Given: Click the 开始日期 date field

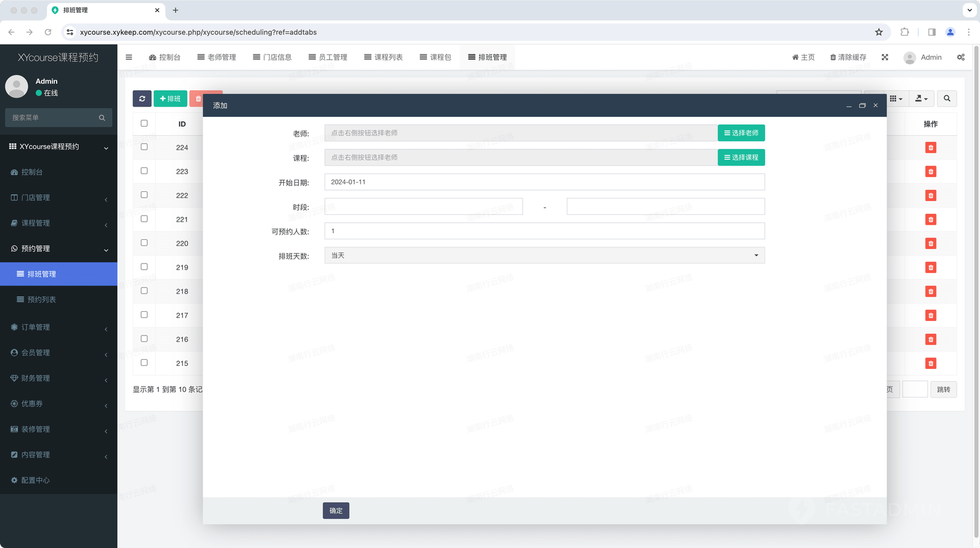Looking at the screenshot, I should 545,182.
